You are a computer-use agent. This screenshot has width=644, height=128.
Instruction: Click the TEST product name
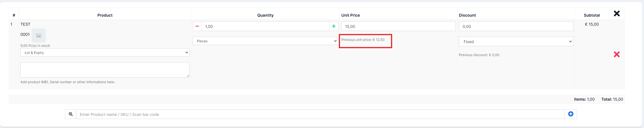(x=25, y=24)
